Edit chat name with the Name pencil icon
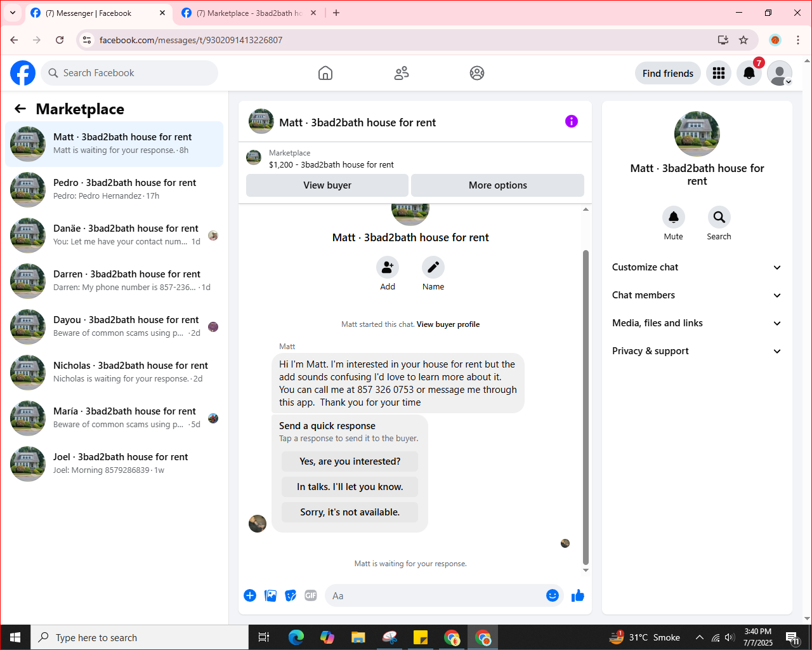 pos(433,267)
